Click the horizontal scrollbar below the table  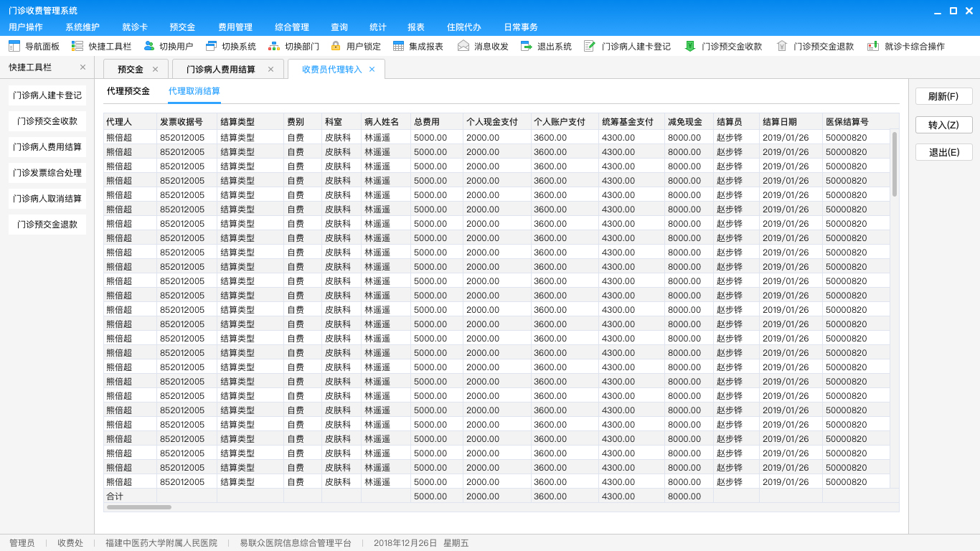tap(139, 507)
